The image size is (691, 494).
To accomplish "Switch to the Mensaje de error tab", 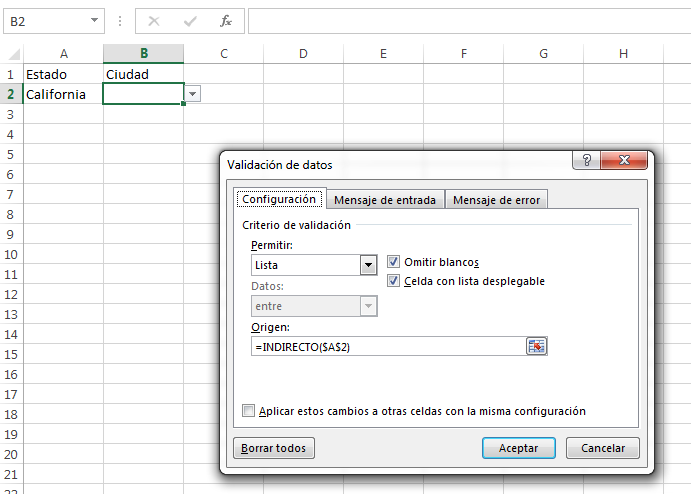I will coord(496,200).
